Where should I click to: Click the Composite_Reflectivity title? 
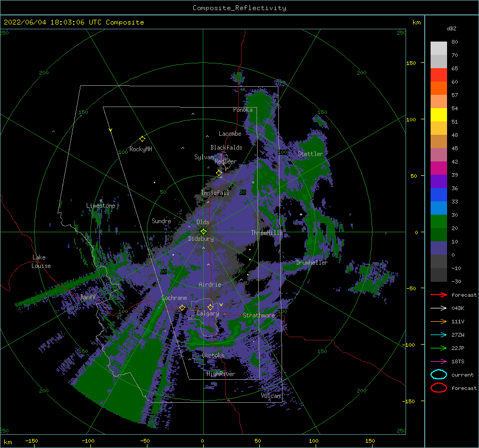point(240,8)
